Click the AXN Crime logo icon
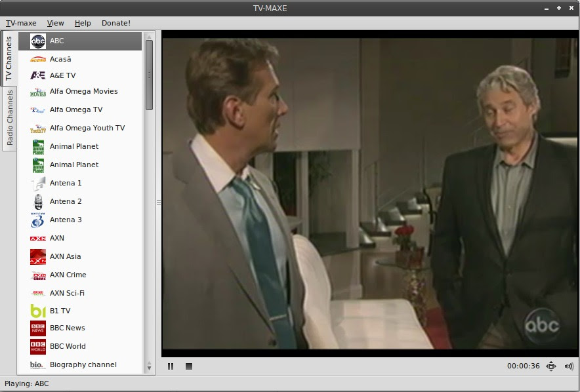The image size is (580, 392). point(38,275)
